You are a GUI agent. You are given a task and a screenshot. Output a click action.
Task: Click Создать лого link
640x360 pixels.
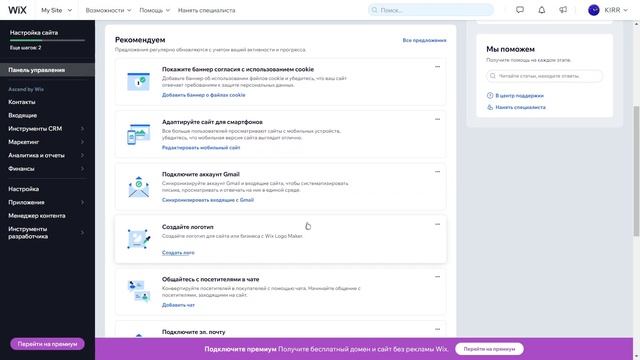tap(178, 253)
